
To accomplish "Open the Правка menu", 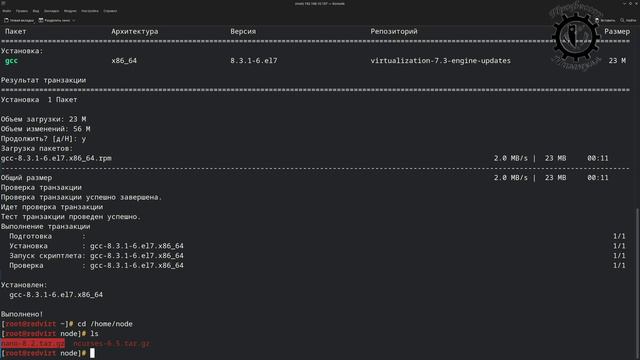I will [x=22, y=11].
